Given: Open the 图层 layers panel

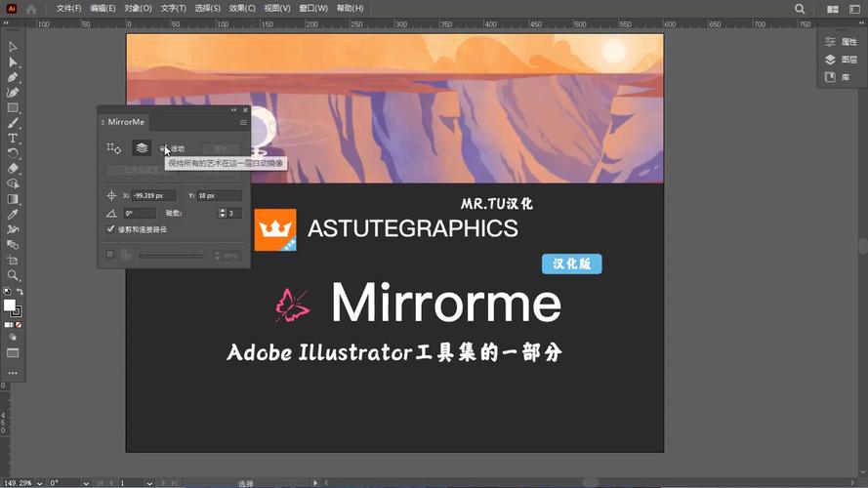Looking at the screenshot, I should click(x=841, y=60).
